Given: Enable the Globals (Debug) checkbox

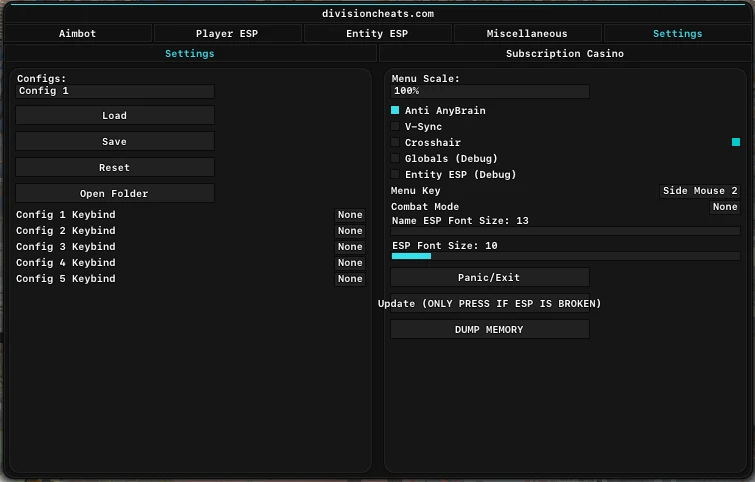Looking at the screenshot, I should point(395,158).
